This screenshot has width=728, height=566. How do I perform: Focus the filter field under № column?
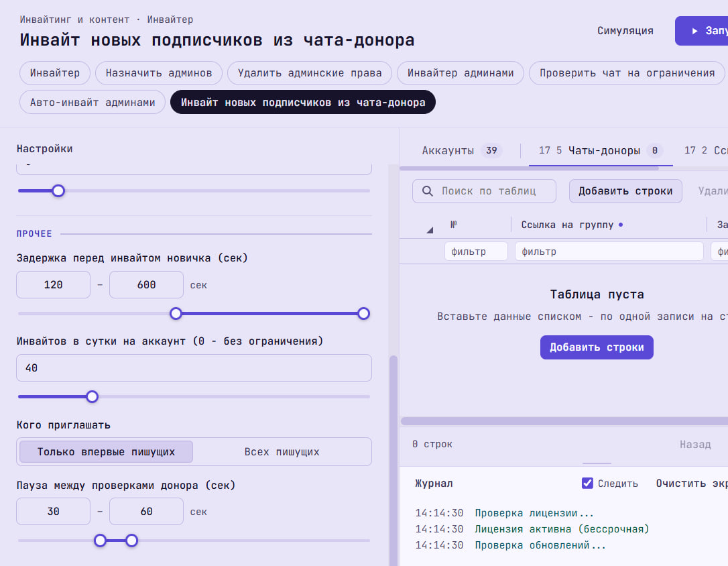pyautogui.click(x=476, y=251)
